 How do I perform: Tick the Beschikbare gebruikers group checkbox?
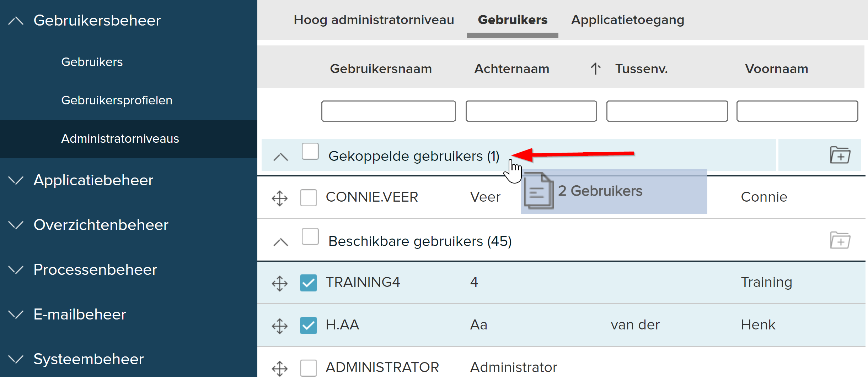coord(310,236)
